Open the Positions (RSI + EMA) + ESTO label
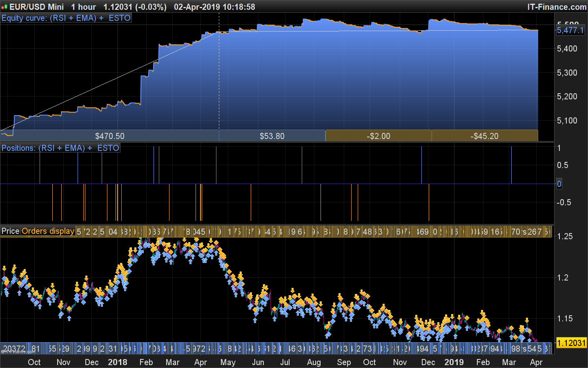 coord(60,148)
